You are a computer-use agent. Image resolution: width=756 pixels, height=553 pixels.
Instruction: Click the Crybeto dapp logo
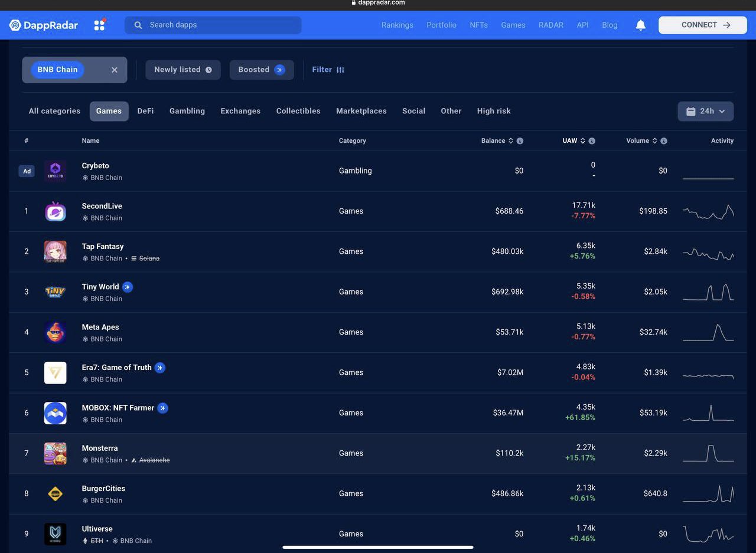(x=55, y=171)
